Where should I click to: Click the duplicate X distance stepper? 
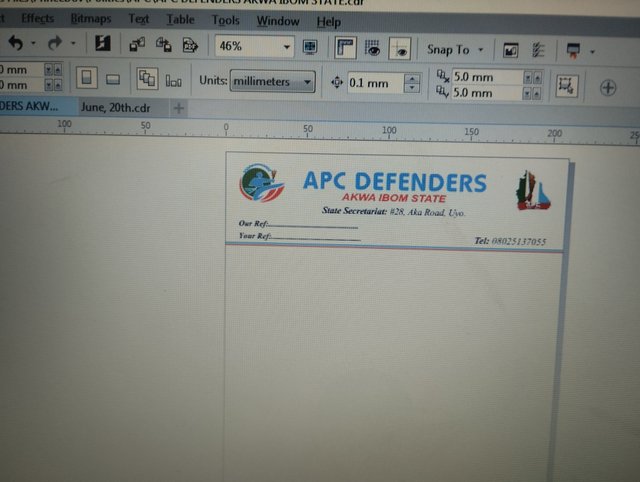tap(533, 77)
